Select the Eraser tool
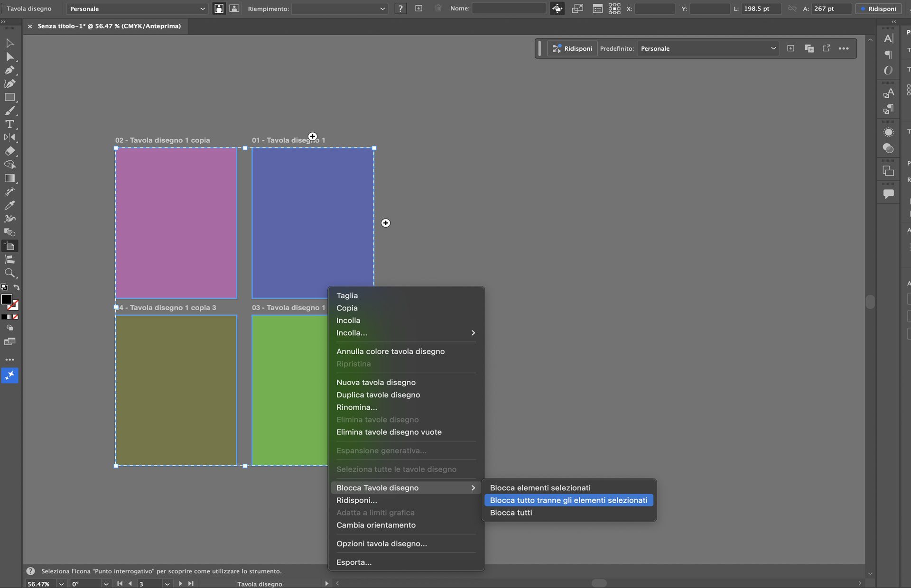 (10, 151)
